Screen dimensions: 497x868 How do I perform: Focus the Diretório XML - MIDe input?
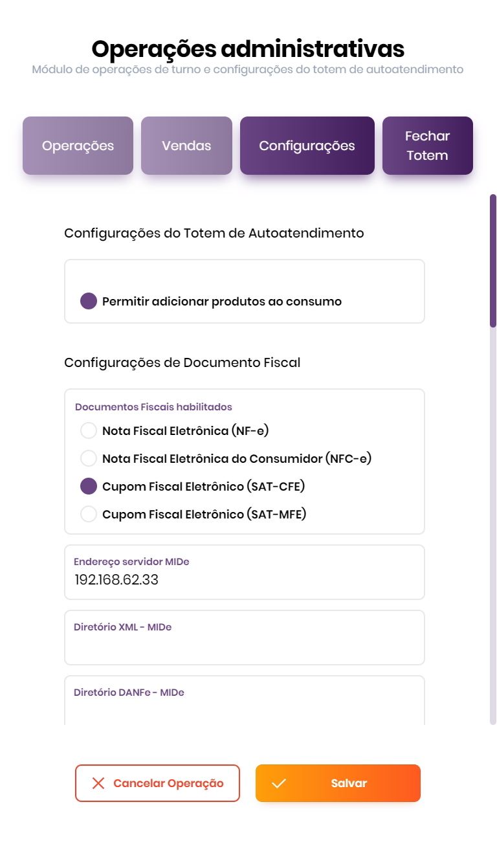[244, 645]
